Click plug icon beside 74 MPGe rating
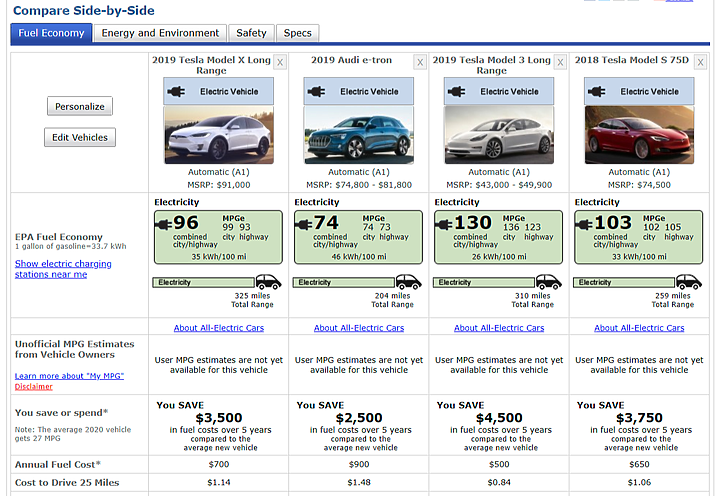This screenshot has height=496, width=720. click(304, 225)
